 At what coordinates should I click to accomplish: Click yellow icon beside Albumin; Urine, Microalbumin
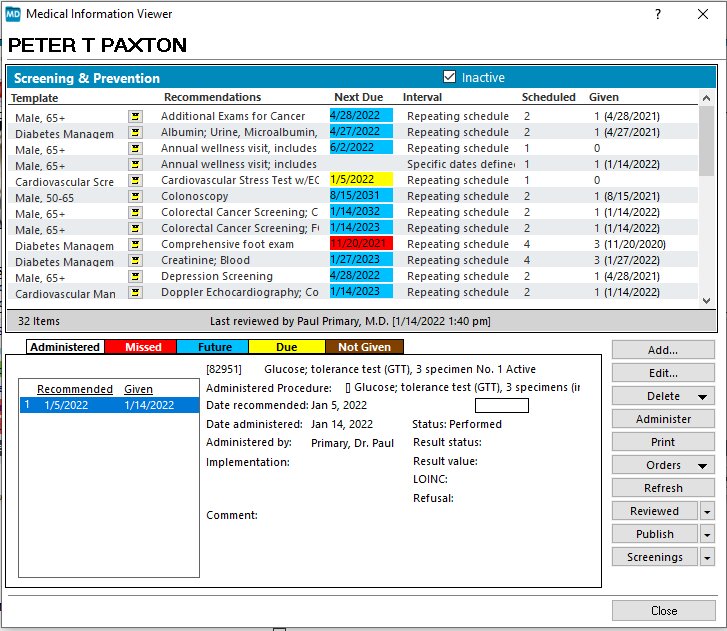tap(135, 132)
